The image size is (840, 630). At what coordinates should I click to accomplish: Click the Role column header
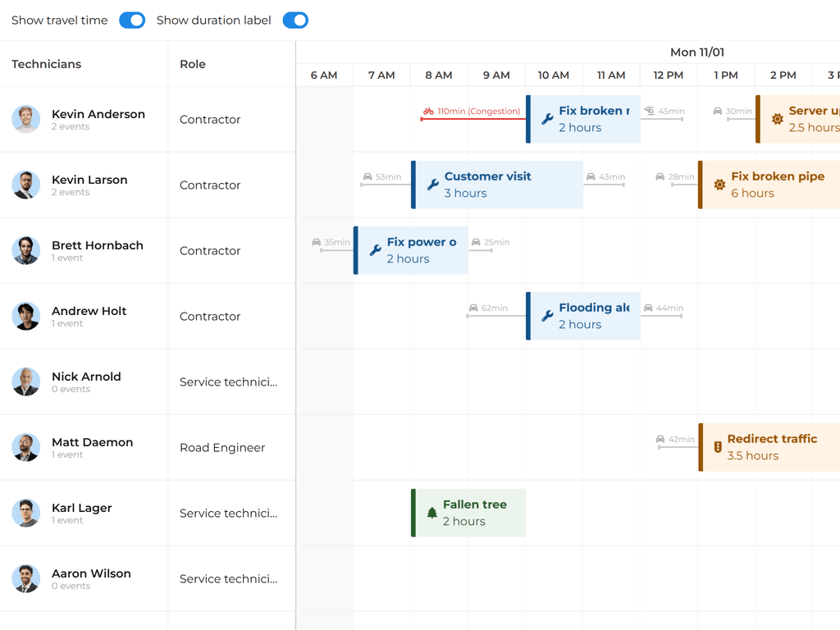pos(193,64)
